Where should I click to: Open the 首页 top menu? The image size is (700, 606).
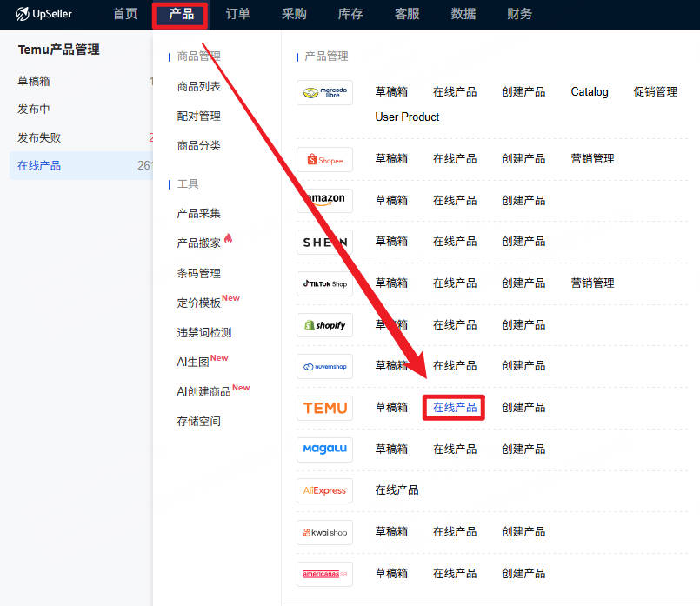pos(125,14)
